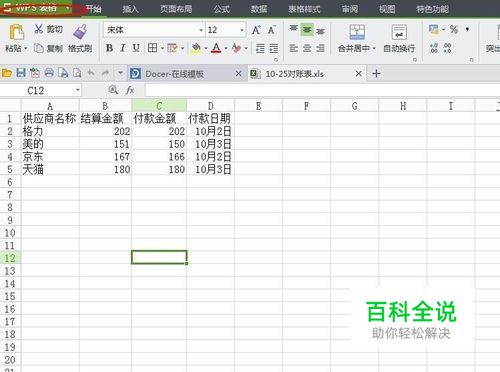Expand the font color dropdown arrow

226,49
